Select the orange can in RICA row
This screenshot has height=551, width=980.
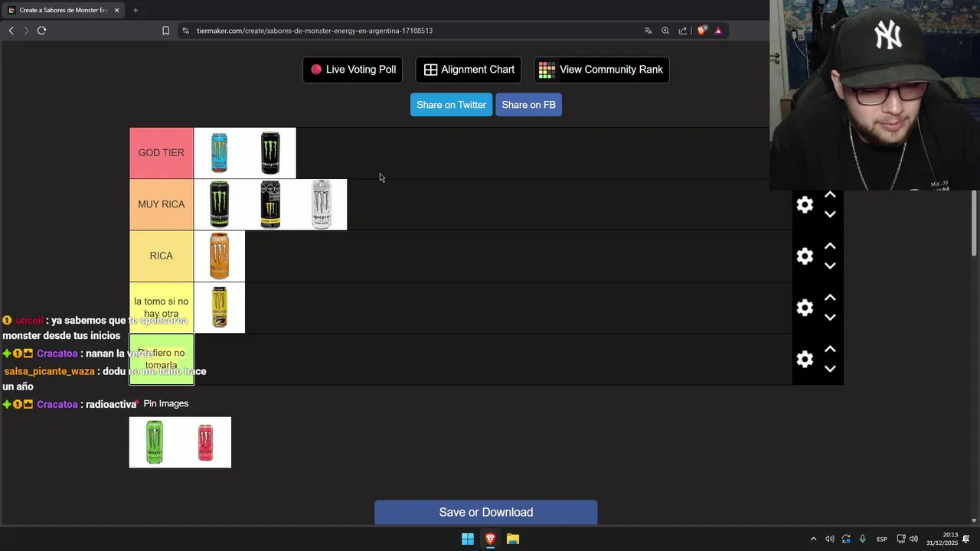(219, 256)
